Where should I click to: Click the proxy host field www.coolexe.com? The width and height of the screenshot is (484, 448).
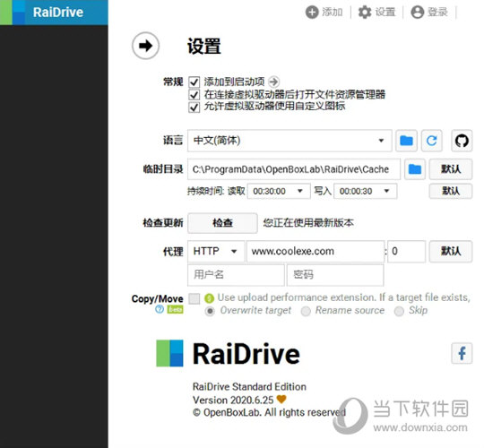click(315, 252)
